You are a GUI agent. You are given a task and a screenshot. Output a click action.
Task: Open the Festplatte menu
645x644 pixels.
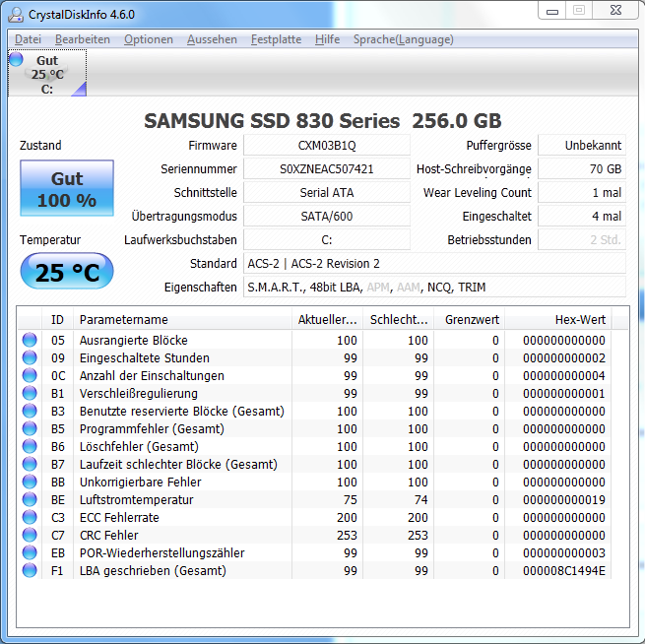pyautogui.click(x=276, y=39)
